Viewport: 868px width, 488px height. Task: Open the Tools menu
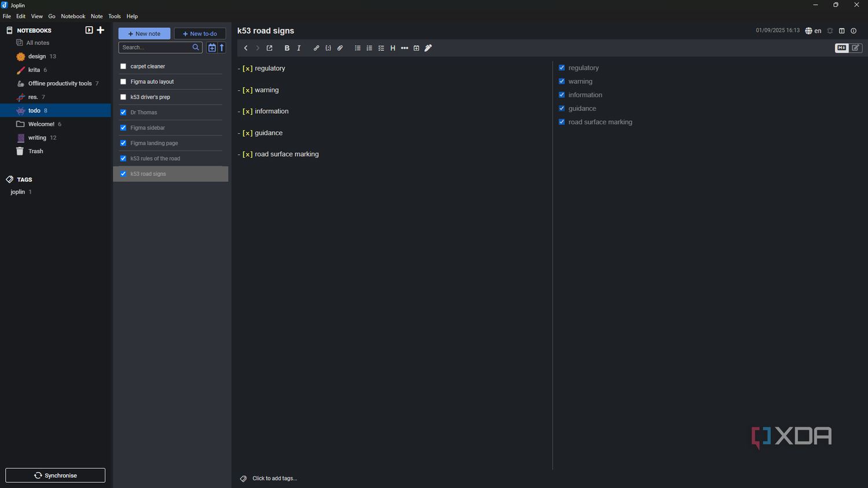115,16
